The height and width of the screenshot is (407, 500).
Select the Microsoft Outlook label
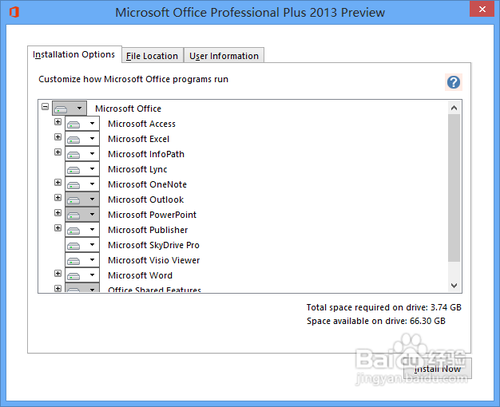(x=146, y=200)
